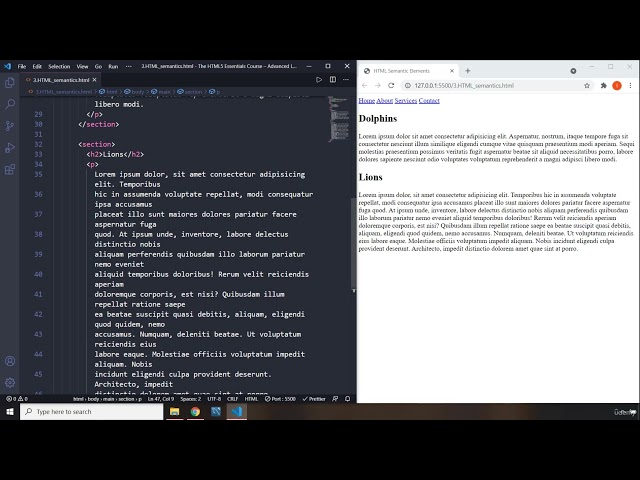Click the p breadcrumb segment
Screen dimensions: 640x480
(x=215, y=92)
